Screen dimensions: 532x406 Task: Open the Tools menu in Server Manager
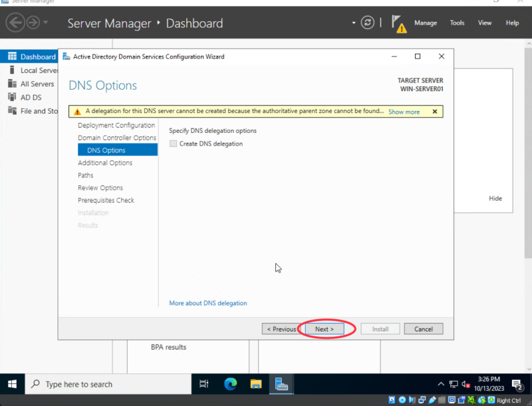pyautogui.click(x=457, y=23)
